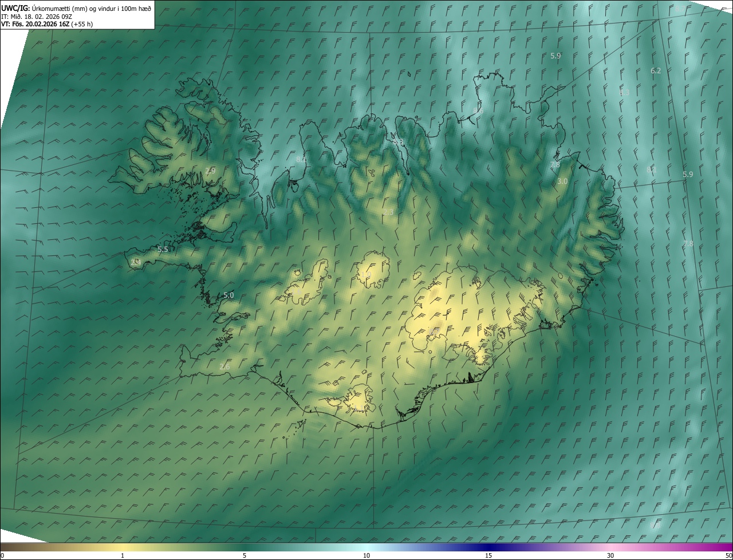Click the 6.2 precipitation value on the map
This screenshot has height=560, width=733.
tap(656, 70)
